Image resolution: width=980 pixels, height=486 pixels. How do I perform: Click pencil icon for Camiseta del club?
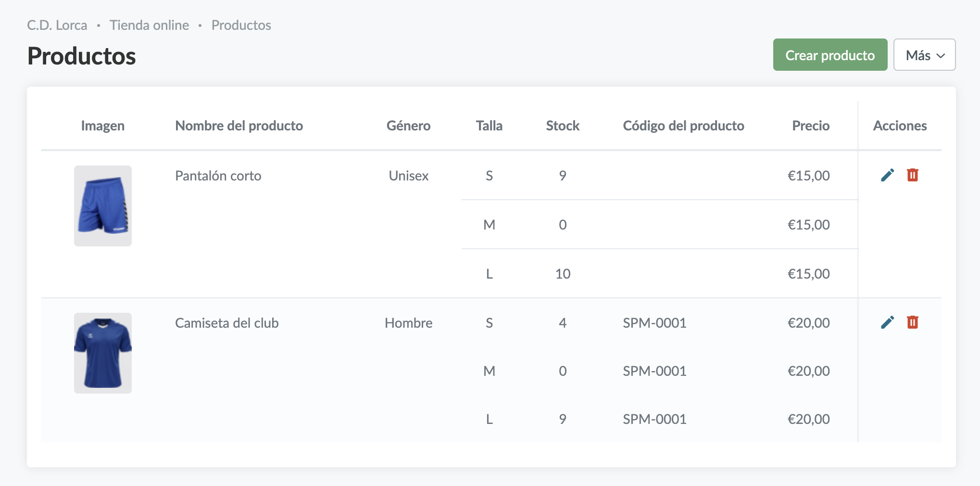tap(887, 322)
